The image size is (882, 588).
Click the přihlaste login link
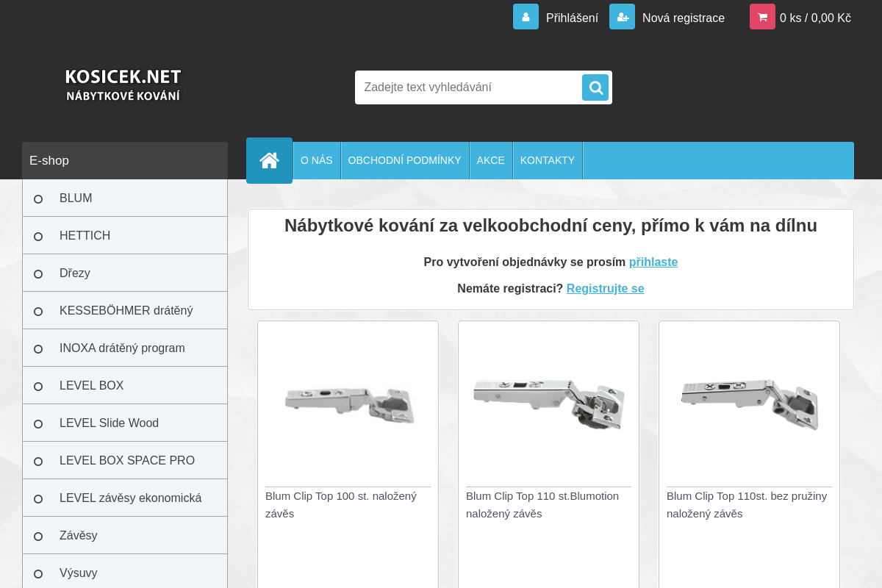tap(653, 262)
